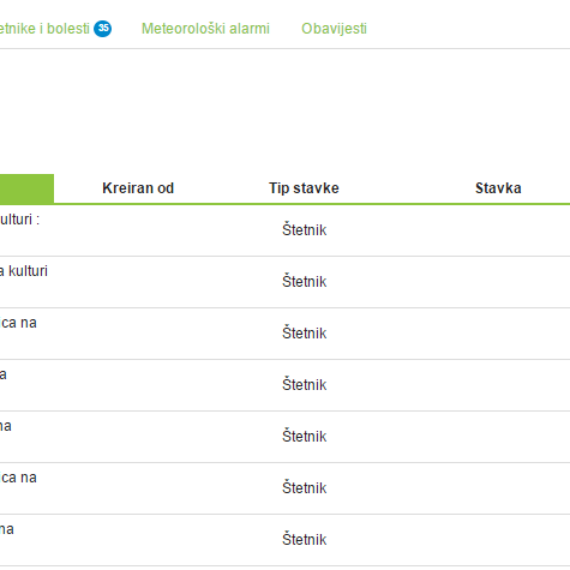Select Štetnik cell in the first row
The image size is (570, 570).
point(304,230)
